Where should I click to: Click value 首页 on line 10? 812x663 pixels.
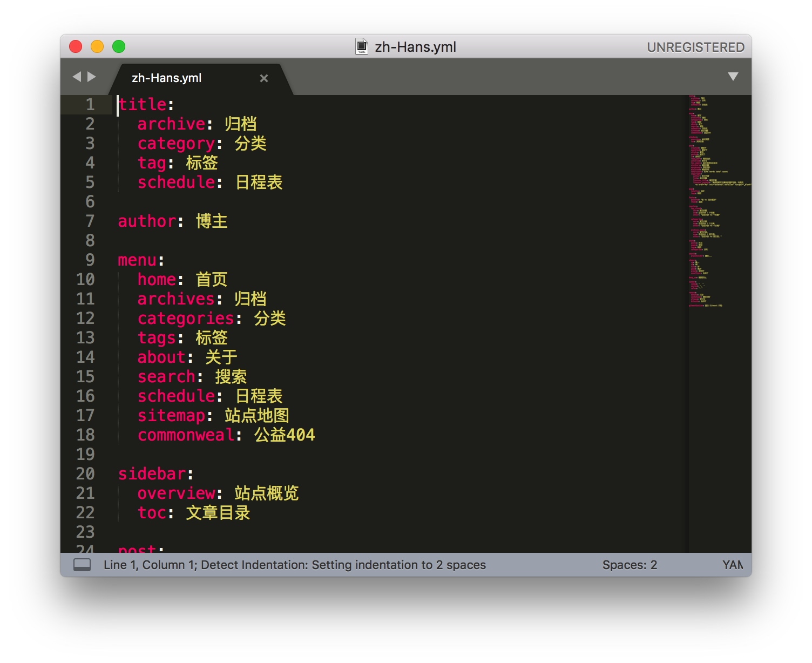tap(212, 279)
